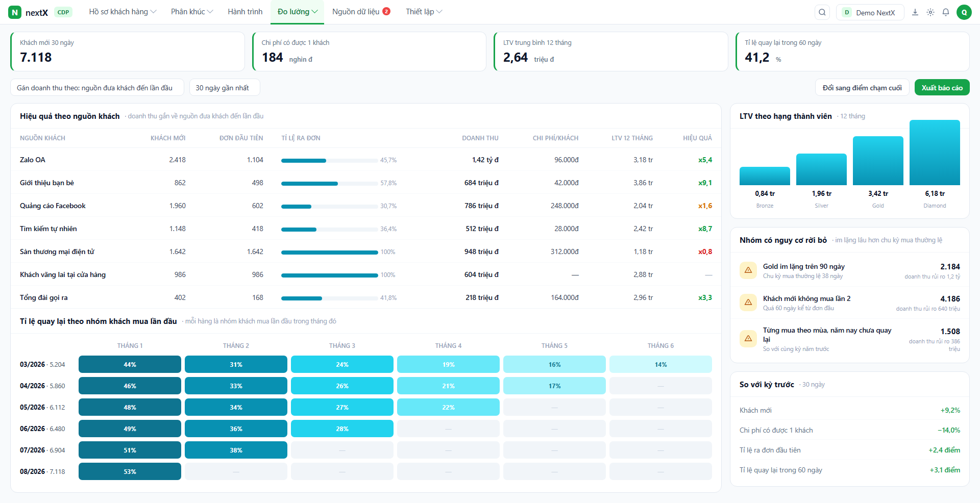Click the Nguồn dữ liệu red badge

[386, 11]
